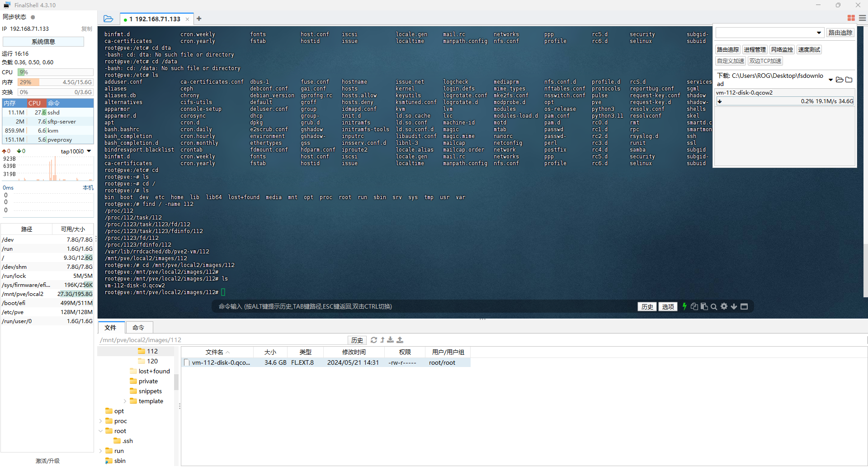
Task: Click the 进程管理 button
Action: 755,49
